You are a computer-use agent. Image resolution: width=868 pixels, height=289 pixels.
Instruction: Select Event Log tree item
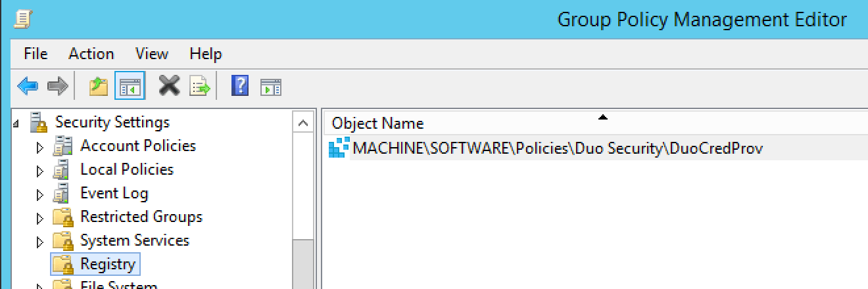point(114,193)
